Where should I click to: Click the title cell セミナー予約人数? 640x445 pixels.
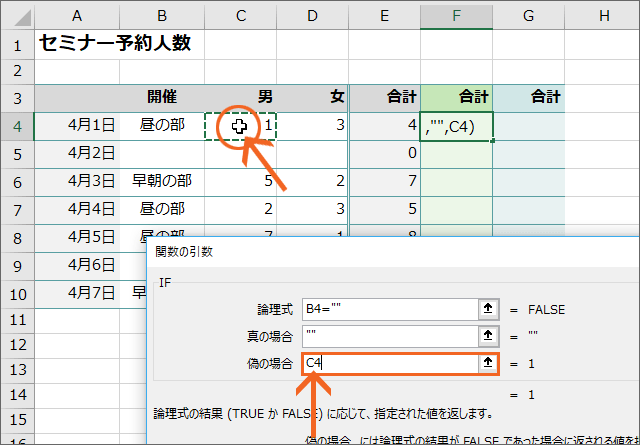click(115, 42)
